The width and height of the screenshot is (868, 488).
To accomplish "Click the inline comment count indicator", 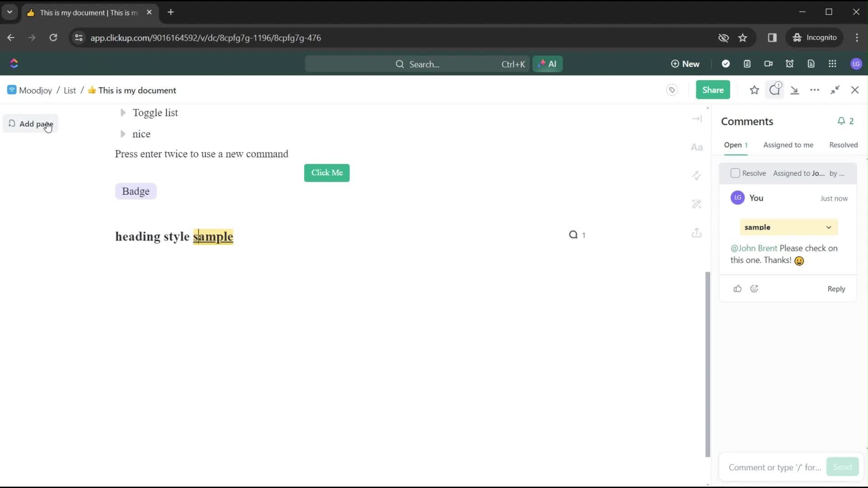I will click(576, 235).
